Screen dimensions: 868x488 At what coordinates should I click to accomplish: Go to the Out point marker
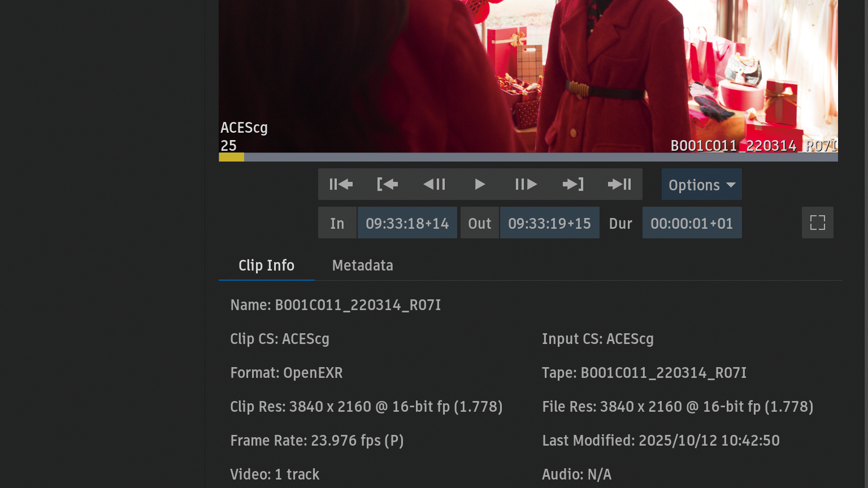click(573, 184)
